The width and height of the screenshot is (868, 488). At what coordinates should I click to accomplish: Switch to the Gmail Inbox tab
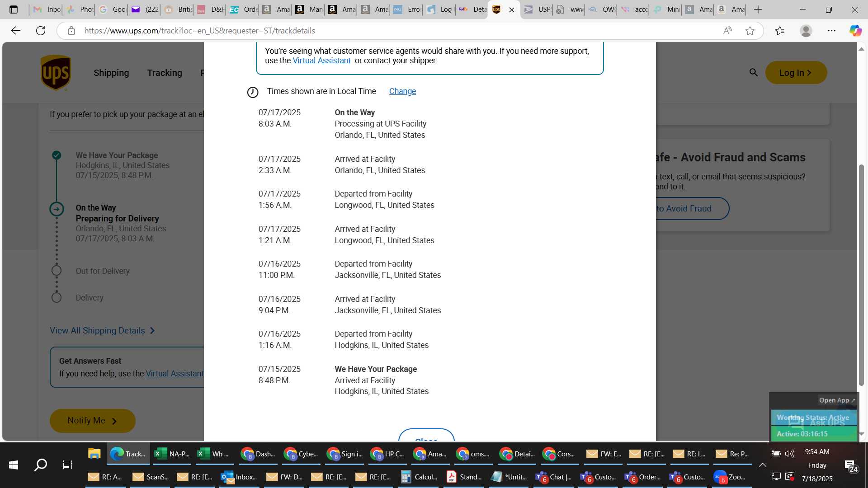point(47,9)
